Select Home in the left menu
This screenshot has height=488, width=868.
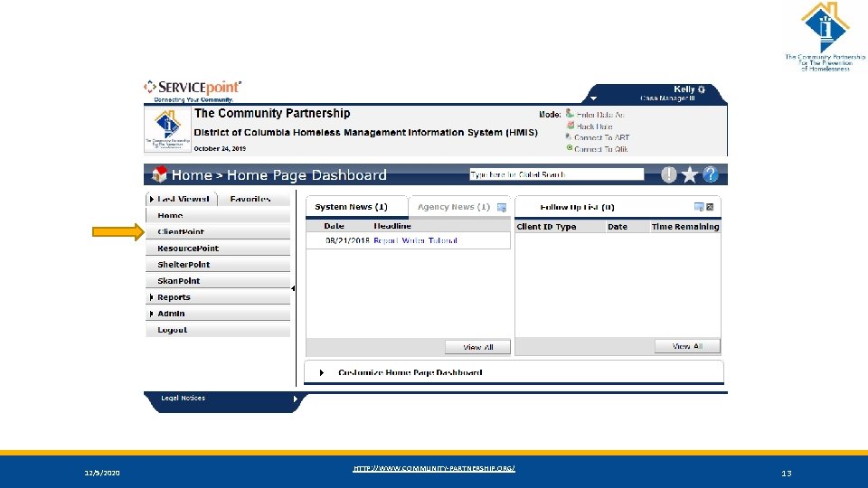(218, 216)
